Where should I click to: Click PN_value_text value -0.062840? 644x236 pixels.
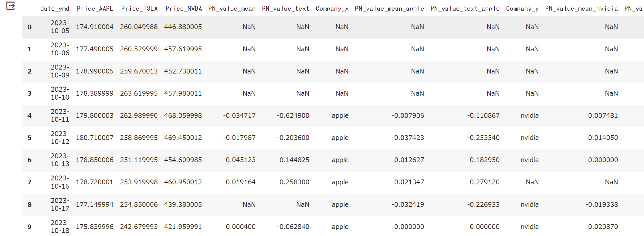[x=293, y=227]
